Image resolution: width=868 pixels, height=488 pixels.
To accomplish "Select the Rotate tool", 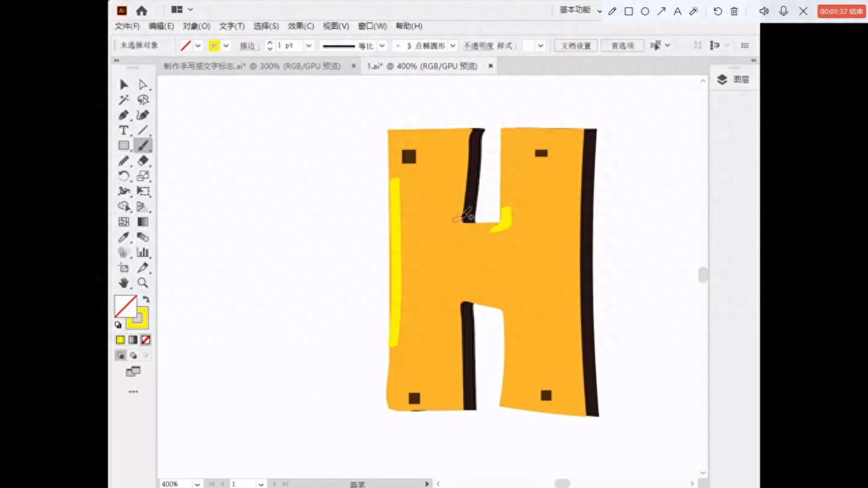I will pos(124,176).
